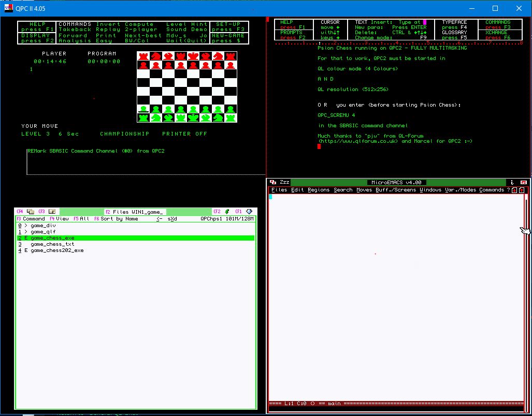Open the Edit menu in MicroEMACS
The width and height of the screenshot is (532, 416).
coord(297,190)
